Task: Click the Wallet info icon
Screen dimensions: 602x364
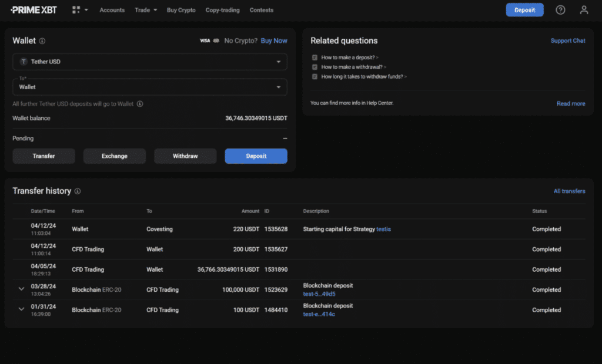Action: click(x=42, y=41)
